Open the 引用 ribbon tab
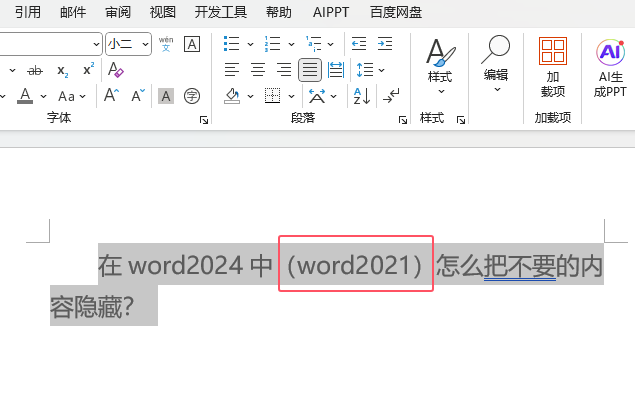The height and width of the screenshot is (393, 635). click(x=28, y=12)
